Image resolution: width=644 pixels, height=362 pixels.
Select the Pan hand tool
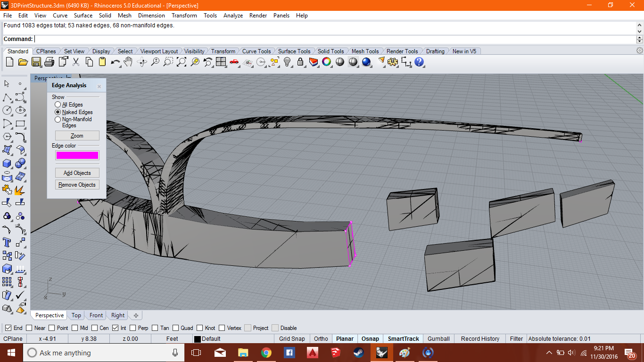(x=128, y=62)
